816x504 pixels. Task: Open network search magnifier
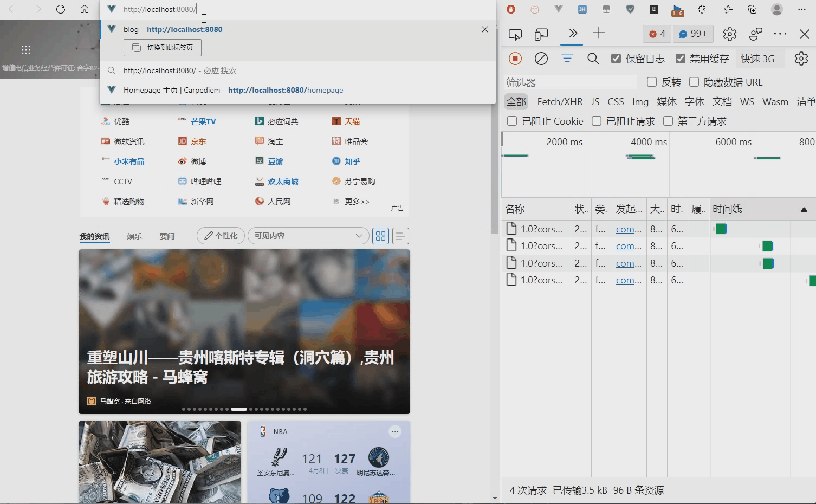[x=593, y=59]
